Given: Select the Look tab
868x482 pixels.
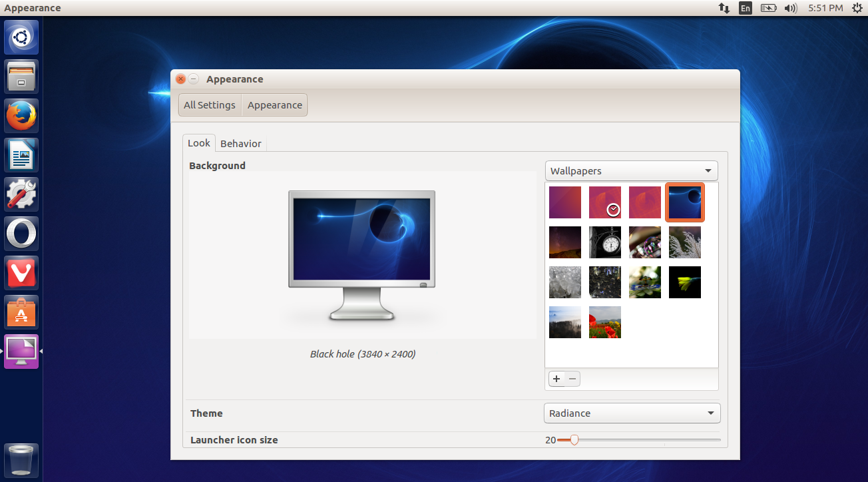Looking at the screenshot, I should click(198, 143).
